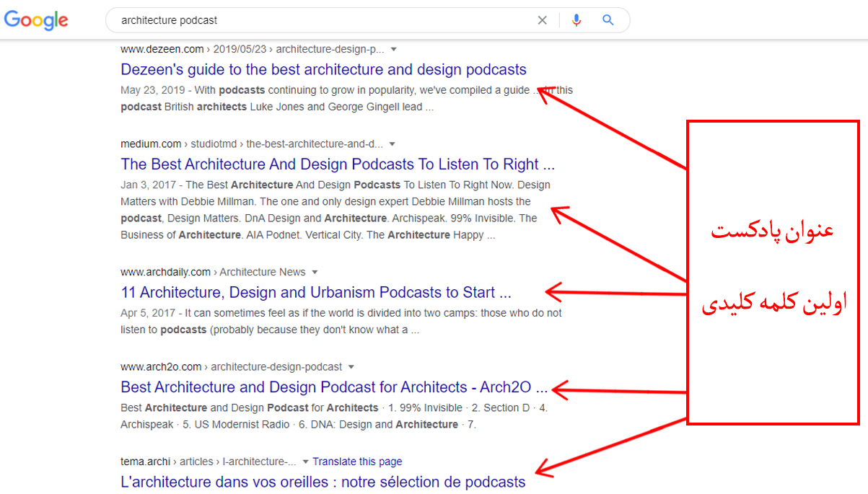Click the red-bordered Persian annotation box
The height and width of the screenshot is (494, 868).
click(x=772, y=273)
